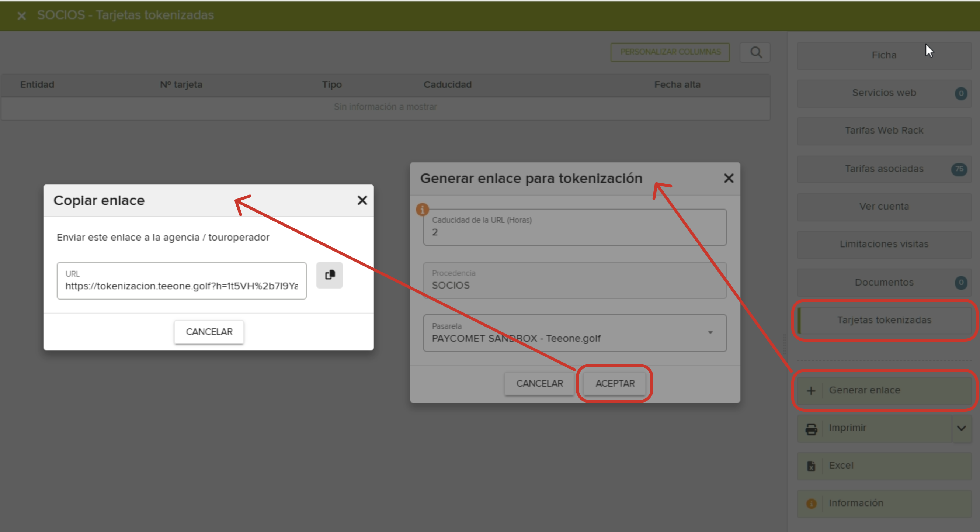Close the Copiar enlace dialog
The height and width of the screenshot is (532, 980).
(362, 200)
